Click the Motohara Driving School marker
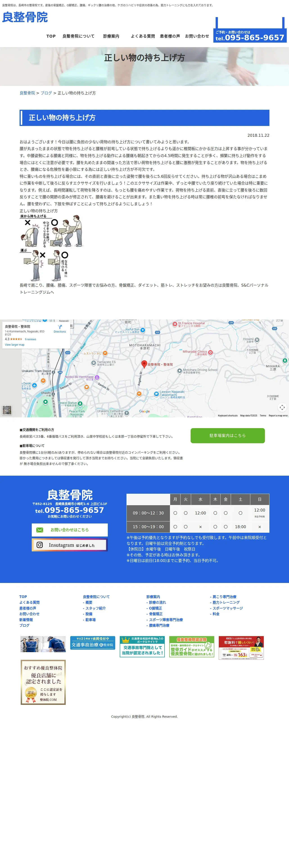The image size is (289, 868). [x=179, y=371]
